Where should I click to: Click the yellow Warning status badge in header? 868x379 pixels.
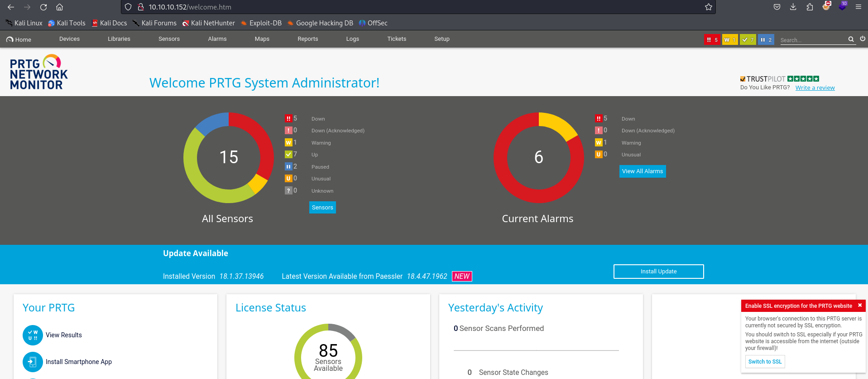coord(729,40)
